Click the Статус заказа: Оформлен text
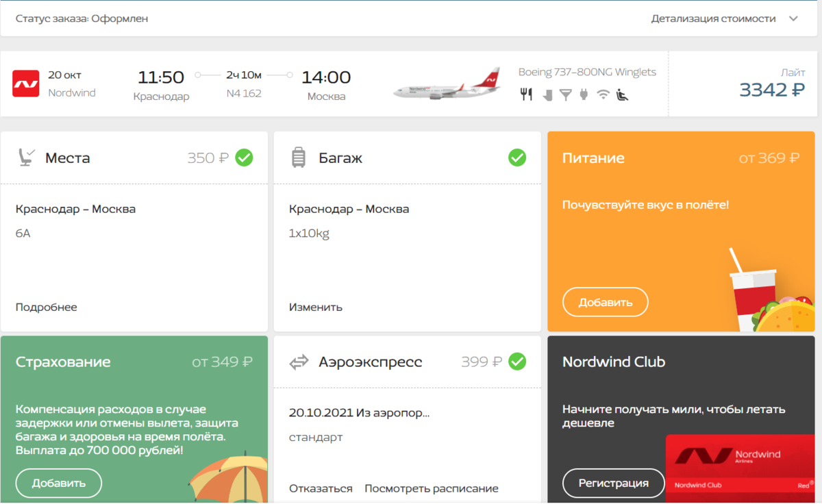 tap(82, 18)
